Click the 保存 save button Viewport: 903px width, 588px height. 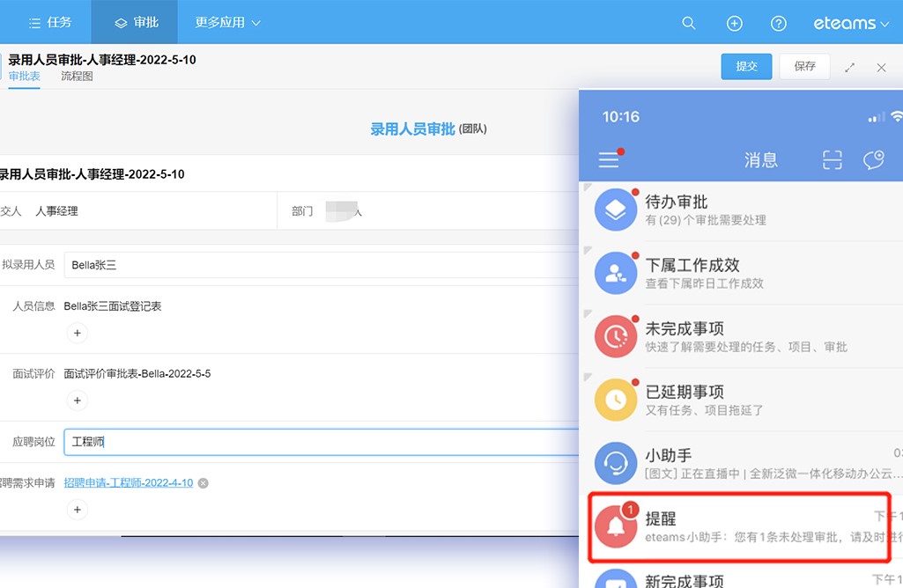tap(804, 66)
